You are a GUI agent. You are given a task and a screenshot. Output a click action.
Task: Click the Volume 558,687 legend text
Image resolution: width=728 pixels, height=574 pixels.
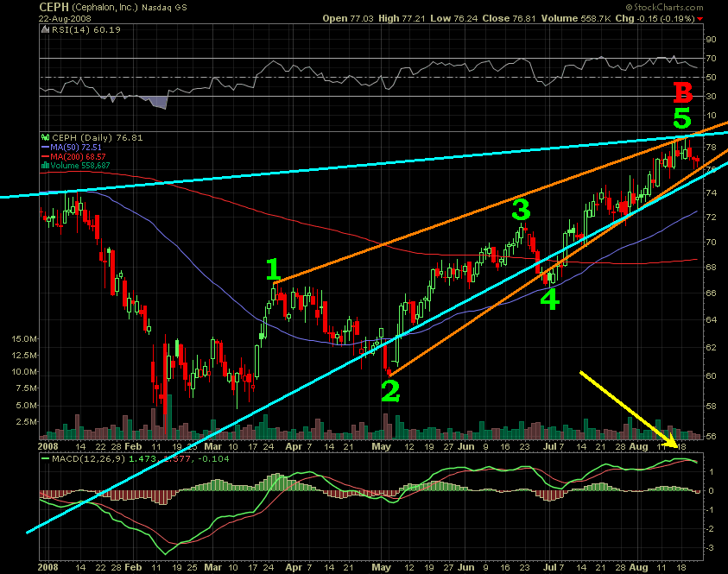[80, 166]
